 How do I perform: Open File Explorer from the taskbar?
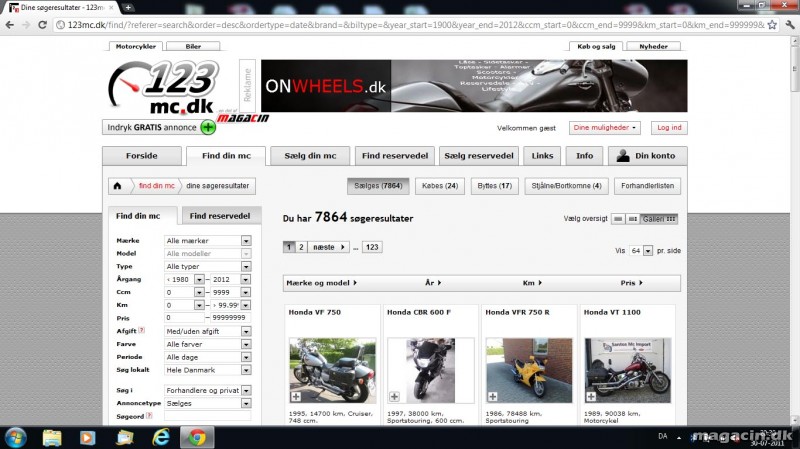click(52, 438)
